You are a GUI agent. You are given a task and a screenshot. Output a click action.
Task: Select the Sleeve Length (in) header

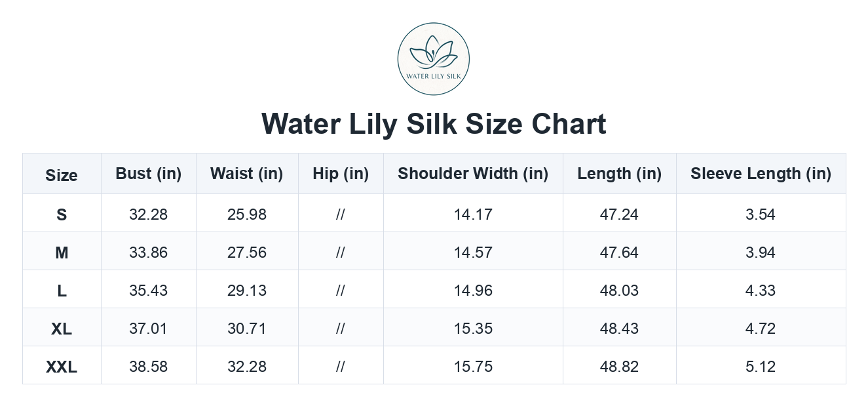761,174
